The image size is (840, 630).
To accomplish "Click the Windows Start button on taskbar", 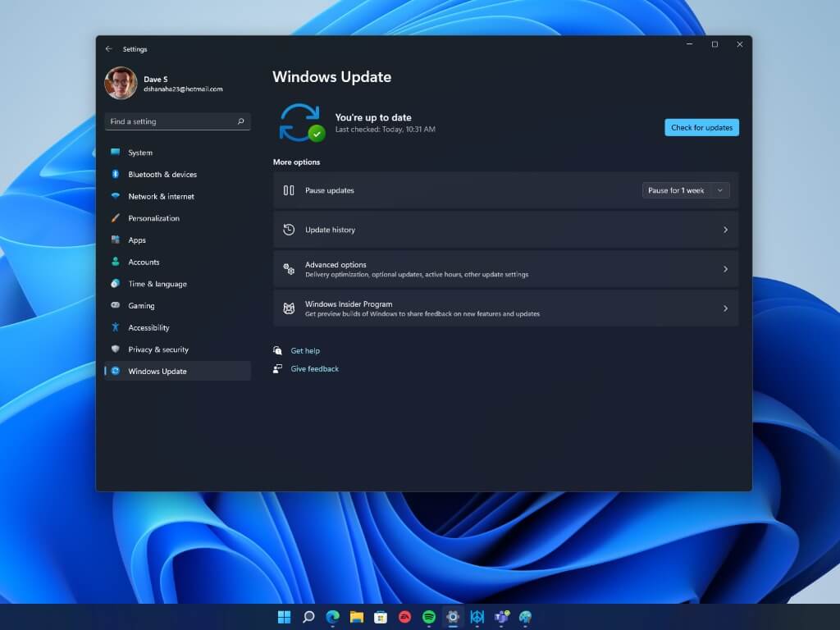I will click(x=285, y=617).
